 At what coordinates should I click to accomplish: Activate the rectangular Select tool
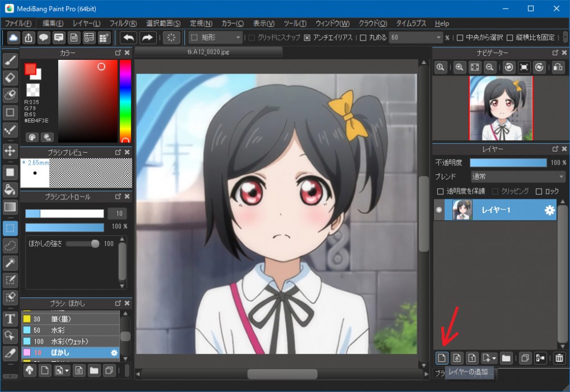tap(10, 228)
